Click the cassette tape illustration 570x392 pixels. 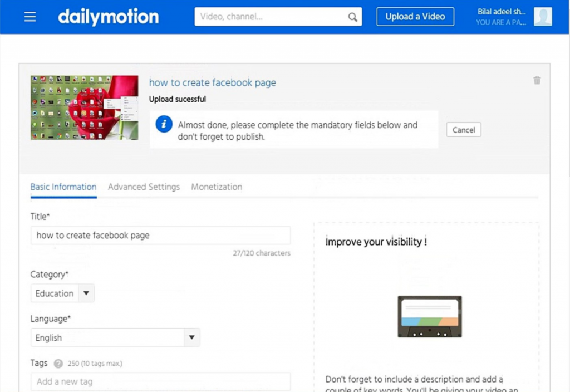coord(429,316)
